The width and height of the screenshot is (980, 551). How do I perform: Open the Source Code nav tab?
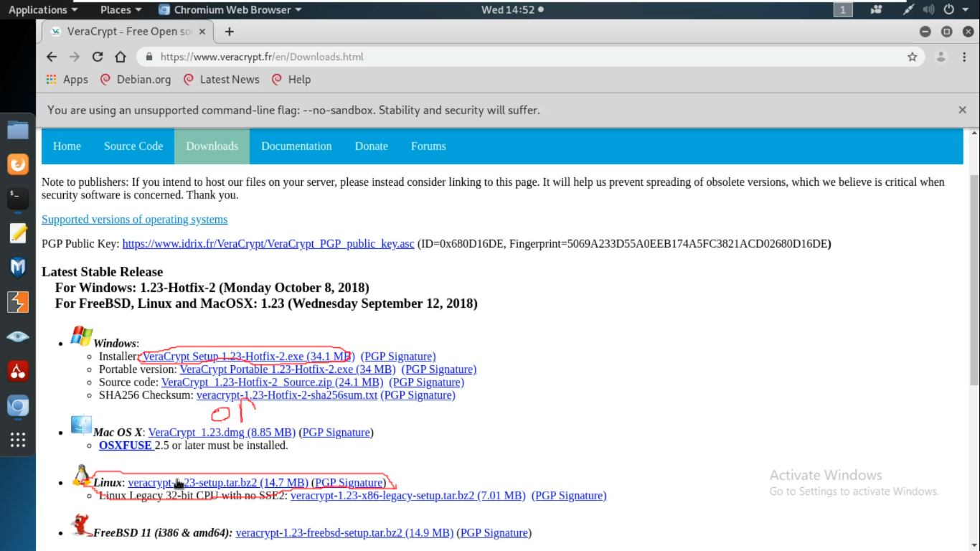tap(133, 146)
